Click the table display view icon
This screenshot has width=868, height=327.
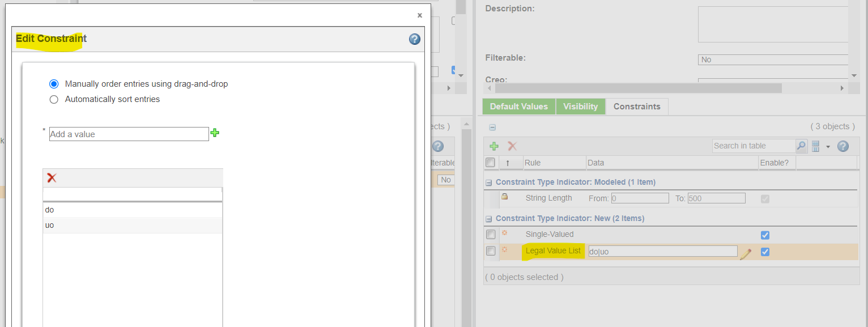click(815, 146)
